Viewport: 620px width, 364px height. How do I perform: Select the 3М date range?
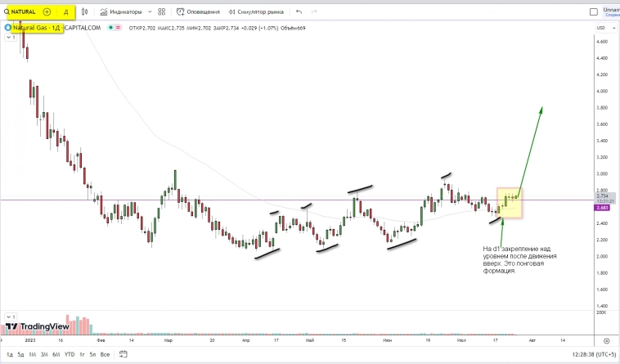pos(44,354)
